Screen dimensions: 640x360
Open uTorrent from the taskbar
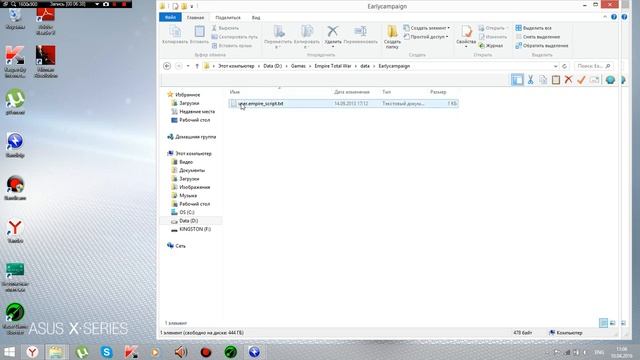[x=82, y=352]
